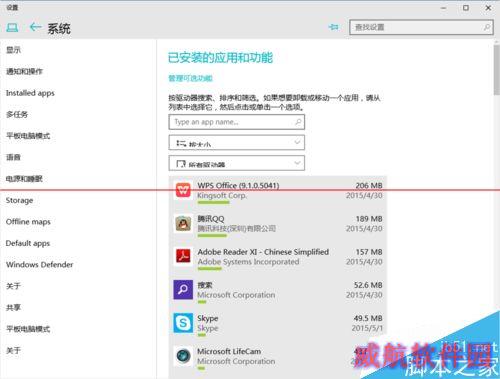Open the 多任务 settings page

click(17, 114)
